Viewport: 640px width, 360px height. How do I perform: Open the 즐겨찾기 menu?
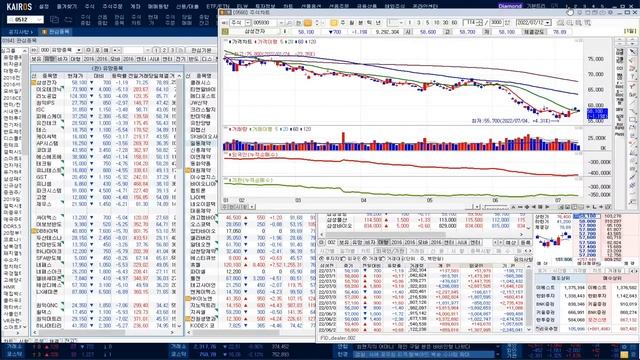(67, 7)
